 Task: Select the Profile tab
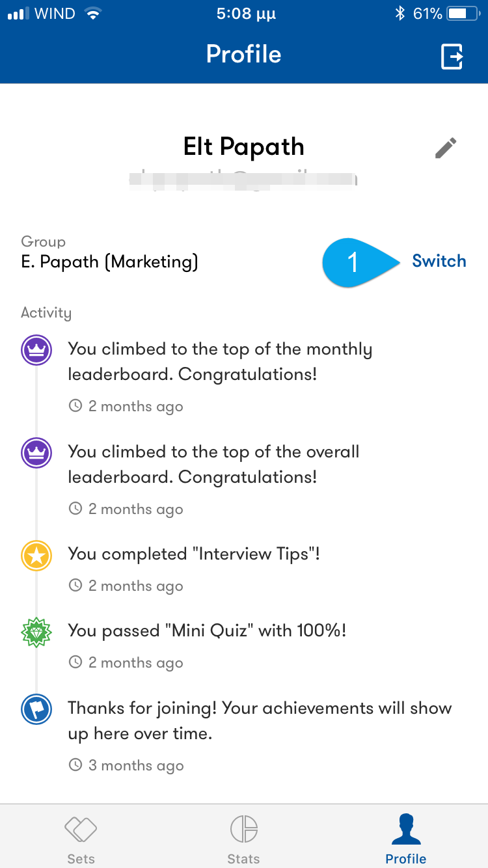click(x=406, y=839)
